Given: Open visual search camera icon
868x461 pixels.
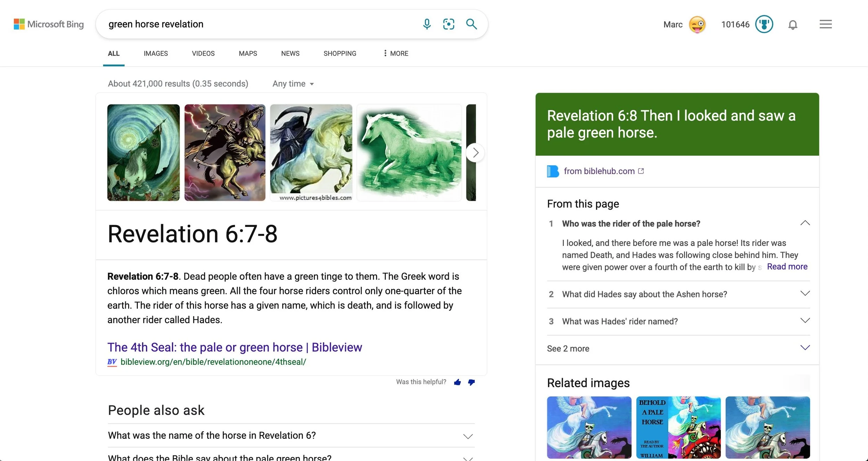Looking at the screenshot, I should [449, 24].
